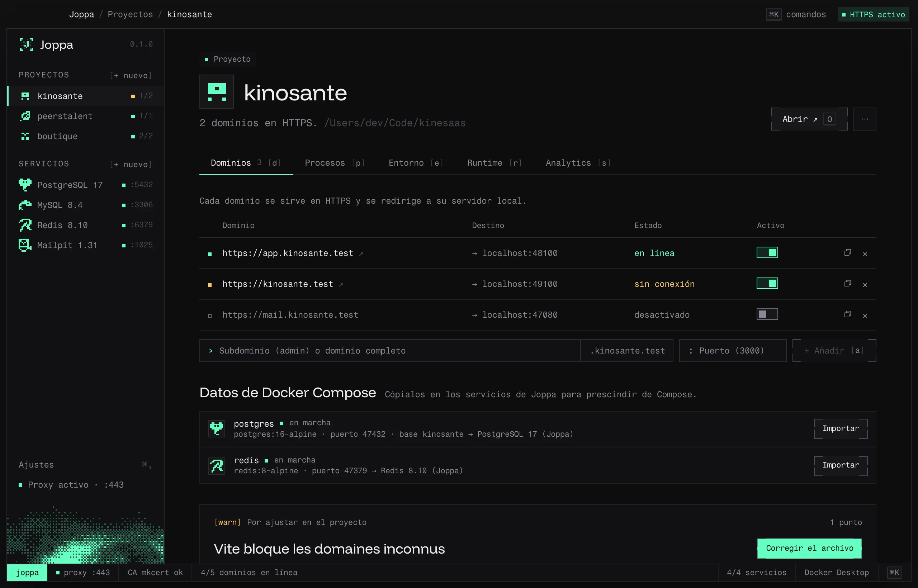Add a new project with nuevo
Screen dimensions: 918x588
point(131,76)
